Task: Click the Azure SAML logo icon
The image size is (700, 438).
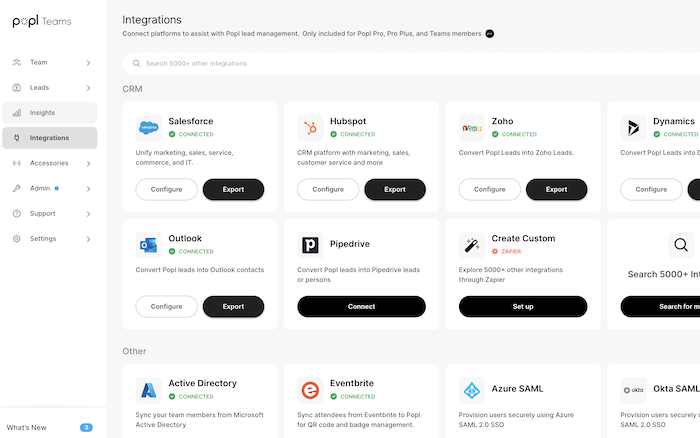Action: tap(472, 390)
